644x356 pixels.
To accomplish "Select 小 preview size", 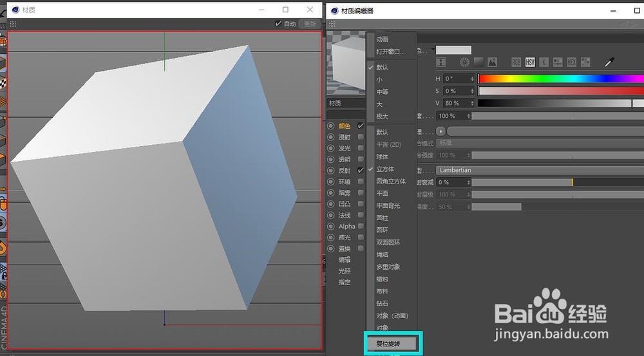I will tap(379, 80).
